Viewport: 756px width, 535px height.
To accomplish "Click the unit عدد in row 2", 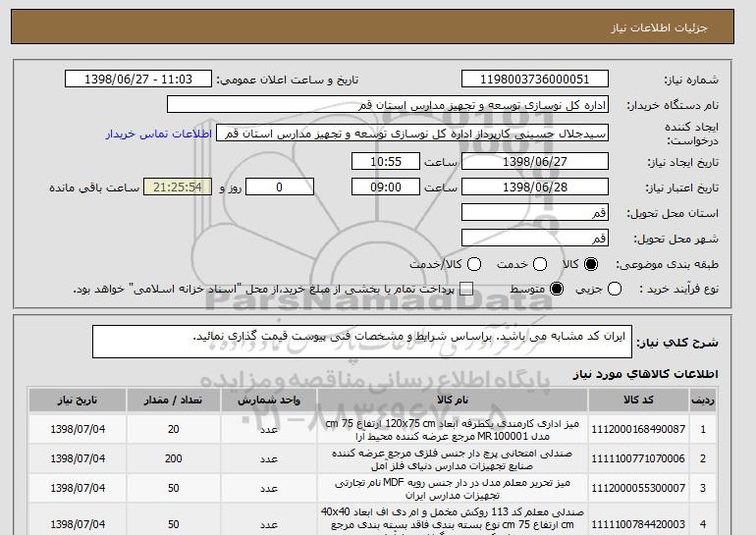I will coord(269,458).
